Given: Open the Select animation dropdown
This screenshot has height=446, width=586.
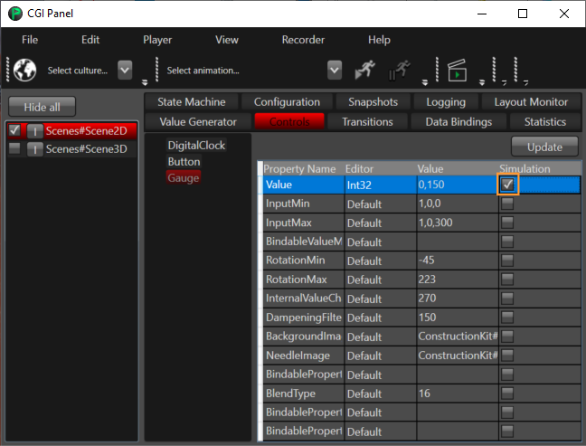Looking at the screenshot, I should pyautogui.click(x=334, y=70).
